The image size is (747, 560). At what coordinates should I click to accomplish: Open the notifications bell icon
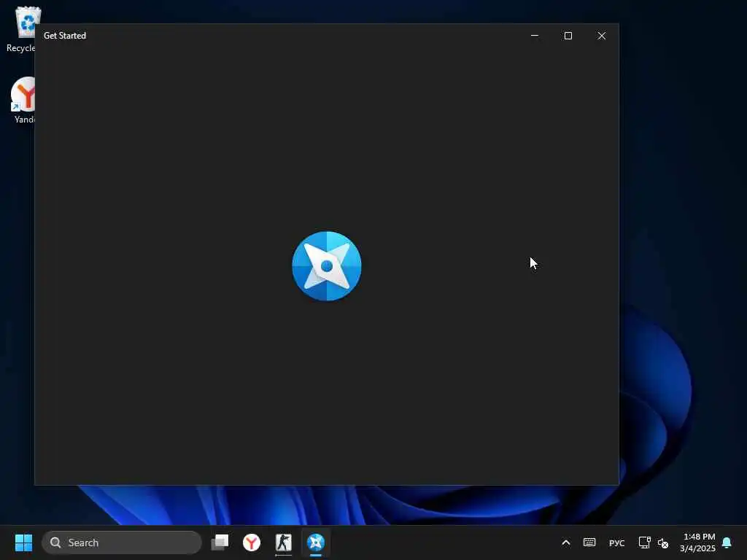727,542
